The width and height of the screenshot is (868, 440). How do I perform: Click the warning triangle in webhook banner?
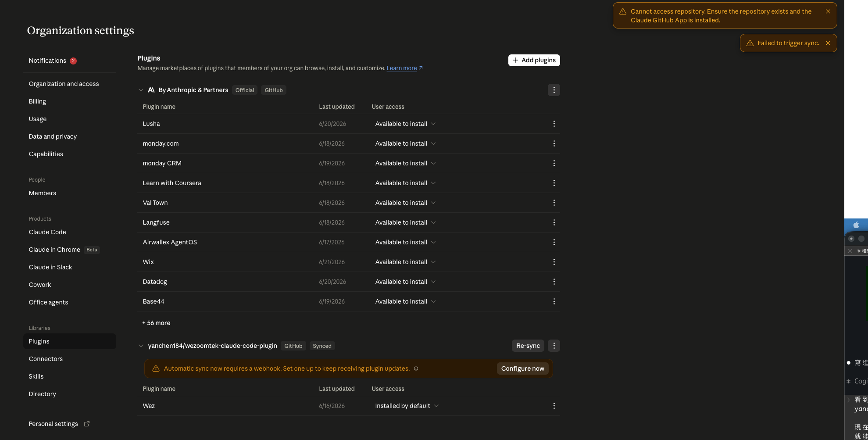[x=156, y=368]
